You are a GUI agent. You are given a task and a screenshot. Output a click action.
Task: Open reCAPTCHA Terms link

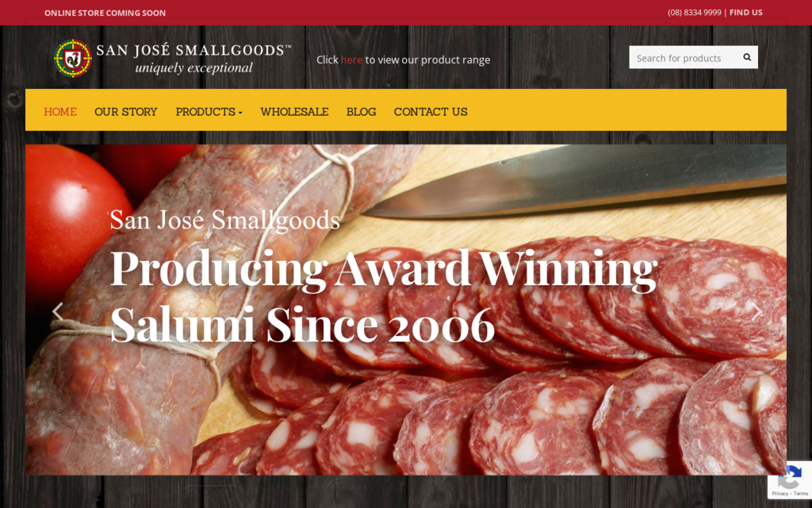pyautogui.click(x=801, y=494)
